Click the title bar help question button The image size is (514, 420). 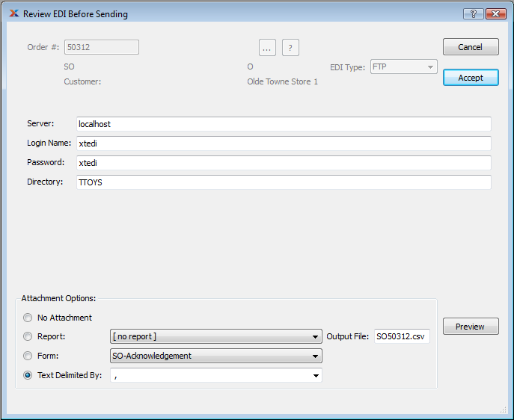(473, 13)
